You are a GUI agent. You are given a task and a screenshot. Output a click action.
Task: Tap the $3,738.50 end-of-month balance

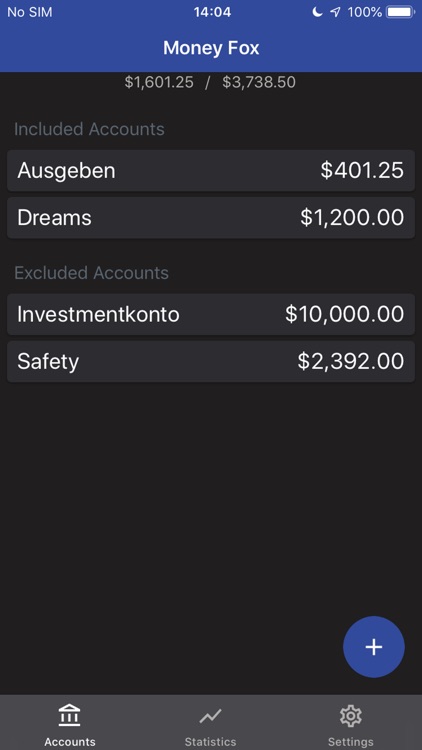pyautogui.click(x=259, y=82)
